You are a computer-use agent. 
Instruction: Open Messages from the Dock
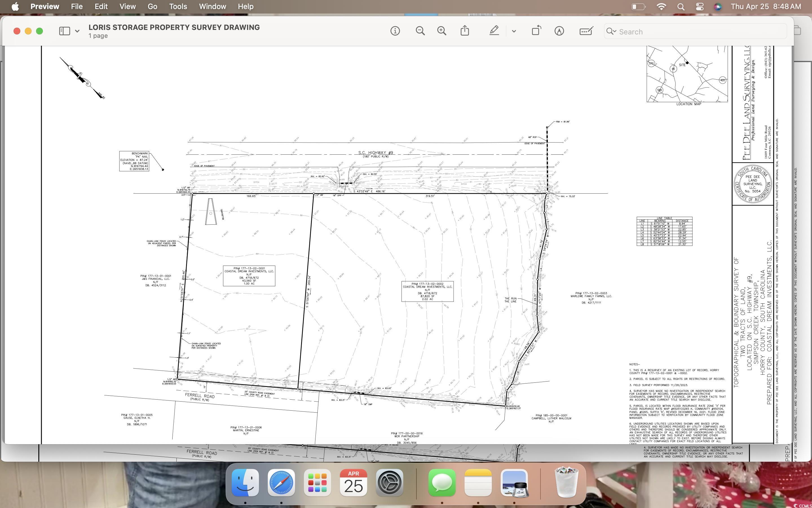pos(442,483)
